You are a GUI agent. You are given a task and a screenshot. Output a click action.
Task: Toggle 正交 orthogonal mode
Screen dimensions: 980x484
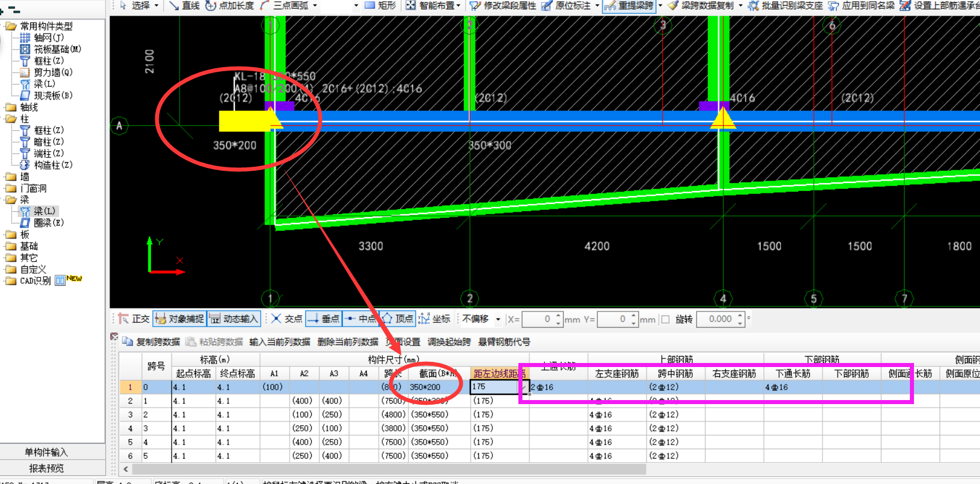coord(134,318)
